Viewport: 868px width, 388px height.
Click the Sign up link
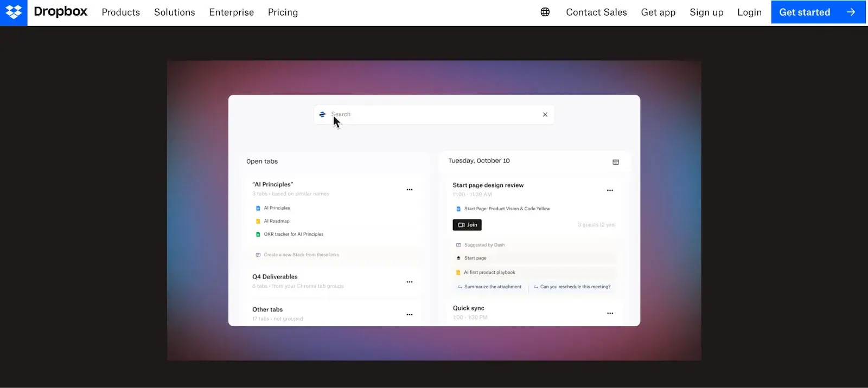click(x=706, y=12)
